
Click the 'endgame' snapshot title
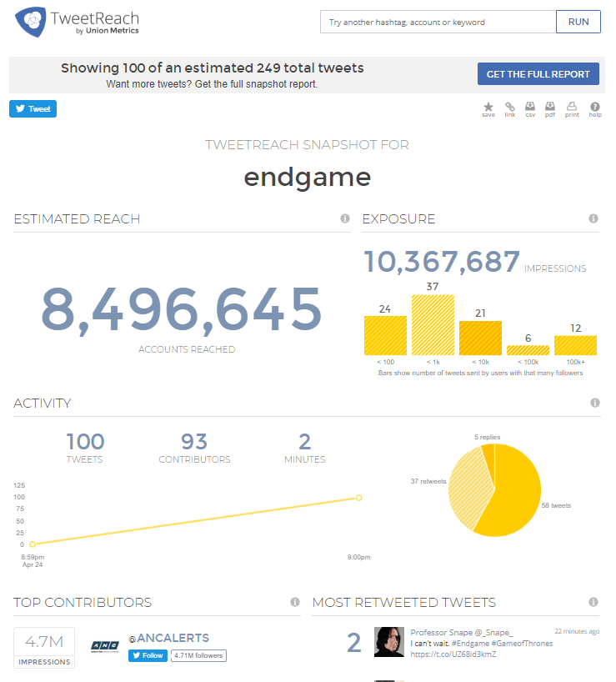[x=308, y=177]
